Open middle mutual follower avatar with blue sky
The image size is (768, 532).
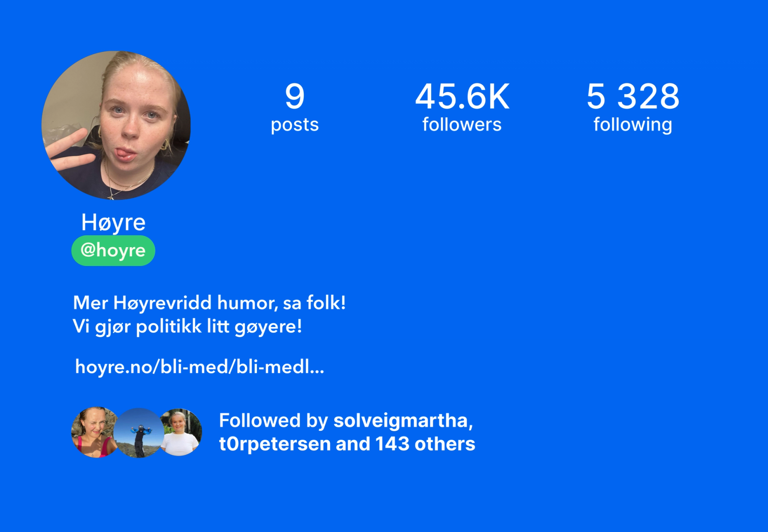click(x=139, y=432)
